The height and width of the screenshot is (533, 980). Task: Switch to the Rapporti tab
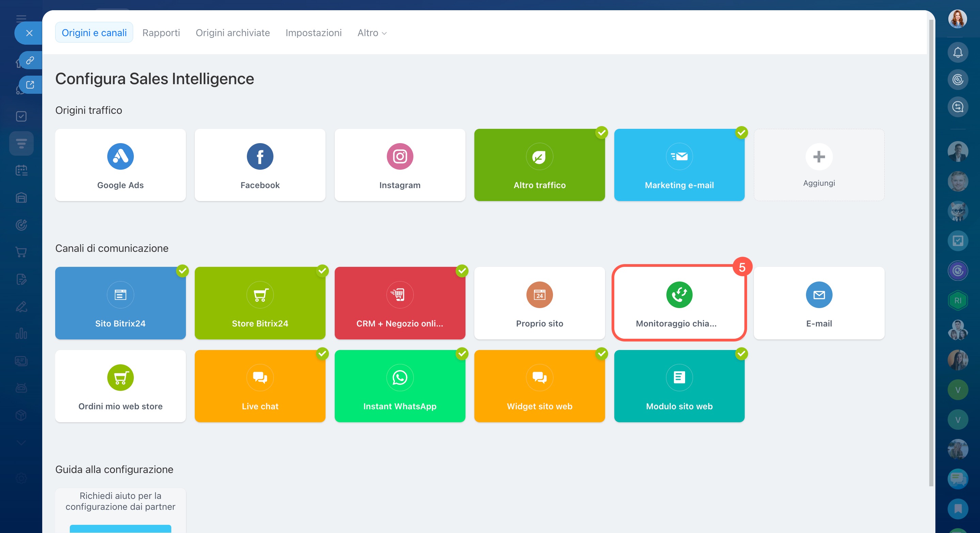161,33
